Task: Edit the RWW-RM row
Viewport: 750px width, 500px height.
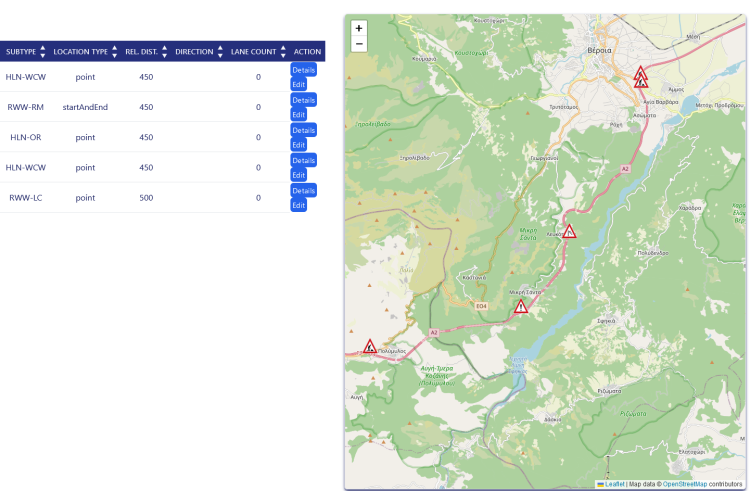Action: (x=298, y=115)
